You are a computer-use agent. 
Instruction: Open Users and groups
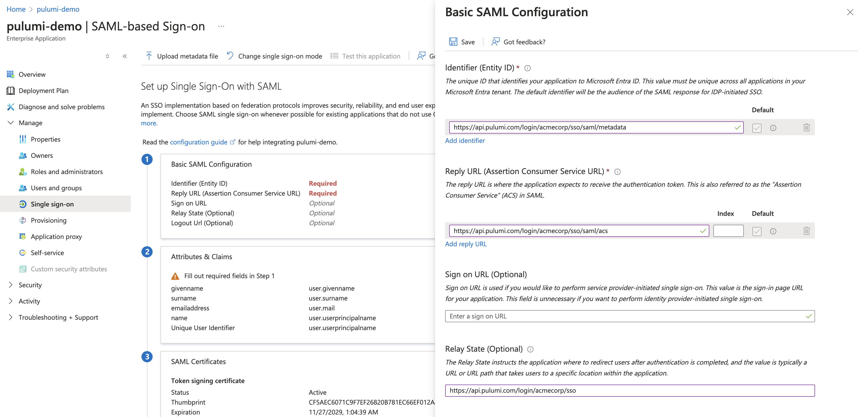point(56,188)
